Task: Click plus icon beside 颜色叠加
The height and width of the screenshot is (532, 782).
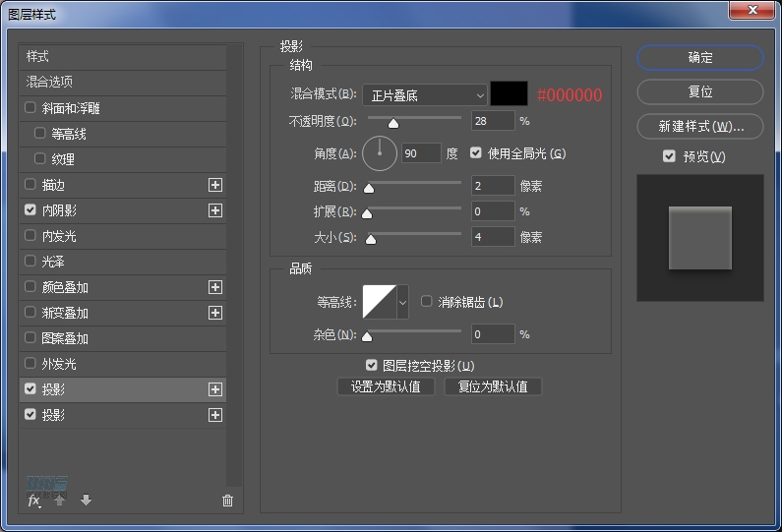Action: point(215,287)
